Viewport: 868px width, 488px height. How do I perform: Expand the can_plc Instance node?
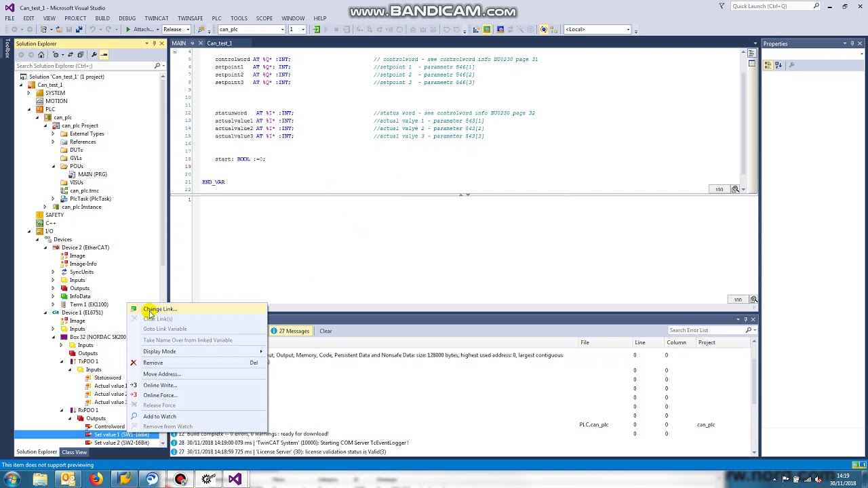(x=45, y=207)
